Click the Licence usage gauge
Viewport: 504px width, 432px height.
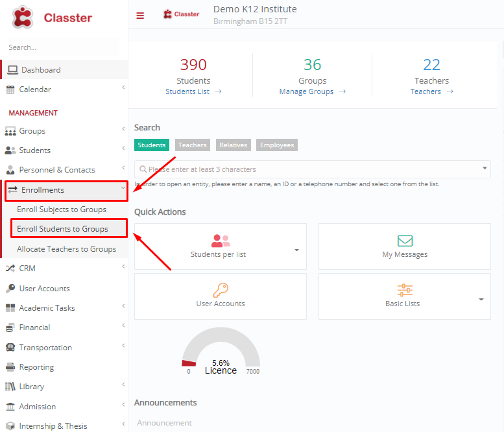(221, 351)
